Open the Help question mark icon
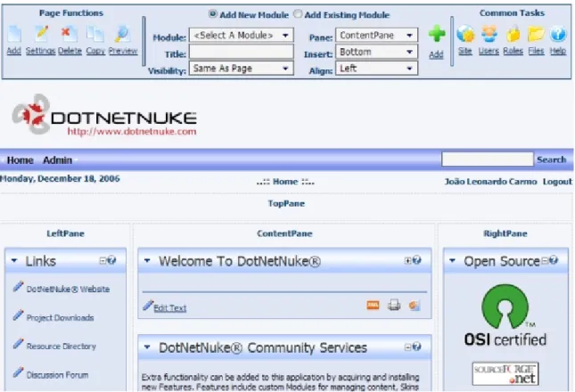This screenshot has width=575, height=392. click(558, 35)
